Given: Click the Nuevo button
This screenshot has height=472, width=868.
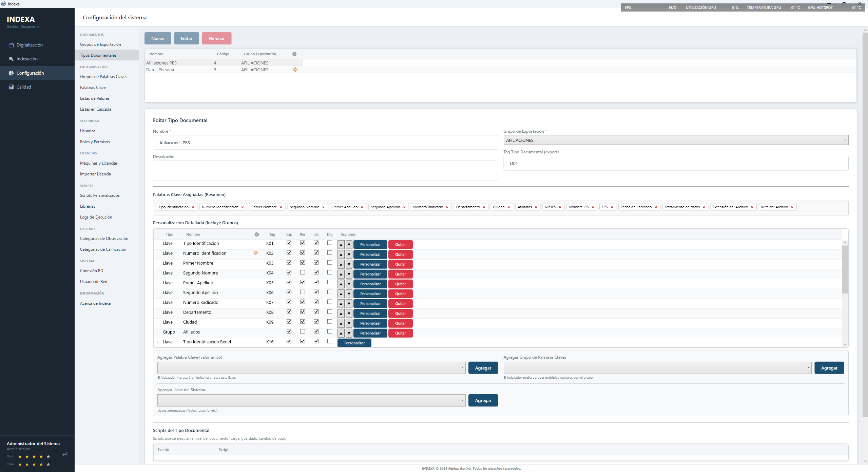Looking at the screenshot, I should [158, 38].
